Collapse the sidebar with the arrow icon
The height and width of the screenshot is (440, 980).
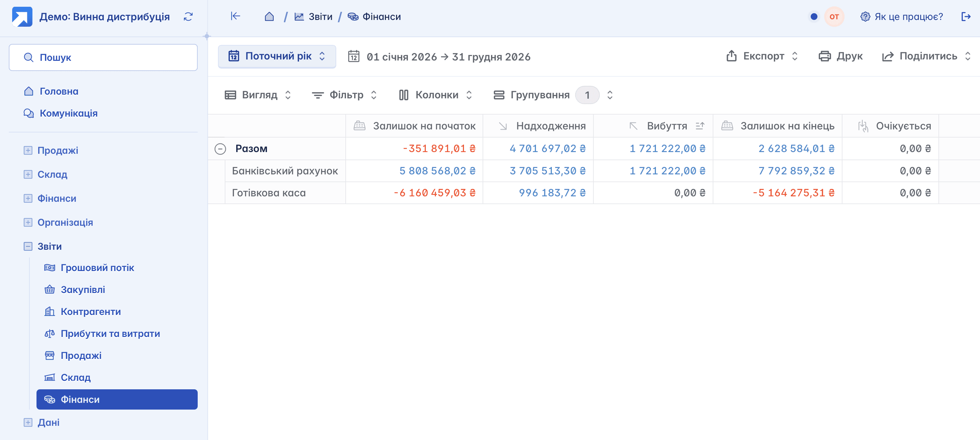(x=236, y=16)
